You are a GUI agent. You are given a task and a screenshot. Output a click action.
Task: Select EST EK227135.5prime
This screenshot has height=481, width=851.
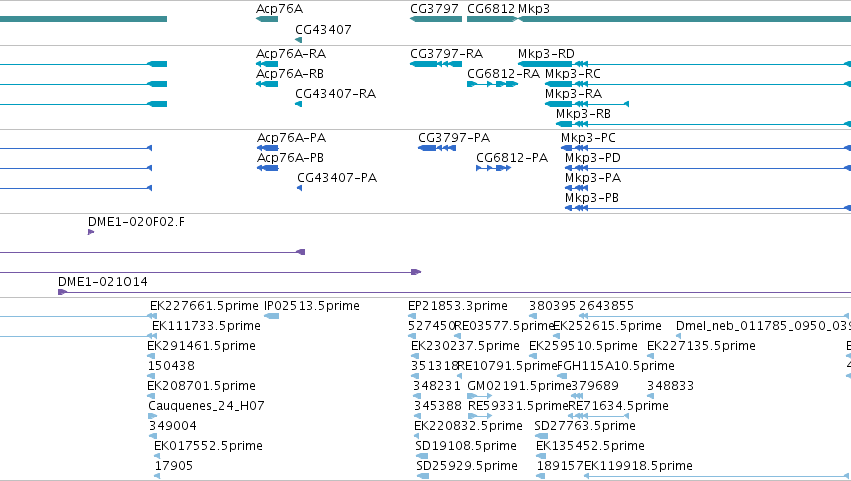pyautogui.click(x=701, y=346)
